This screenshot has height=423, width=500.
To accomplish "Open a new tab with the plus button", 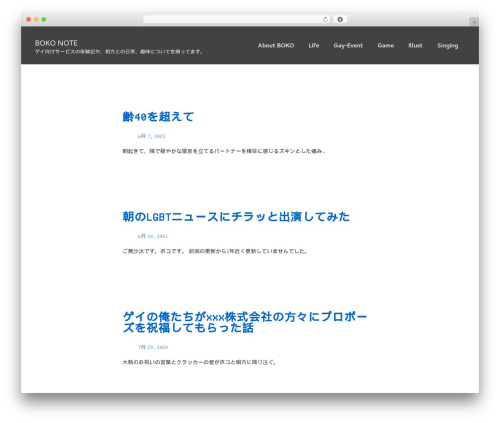I will pos(474,22).
